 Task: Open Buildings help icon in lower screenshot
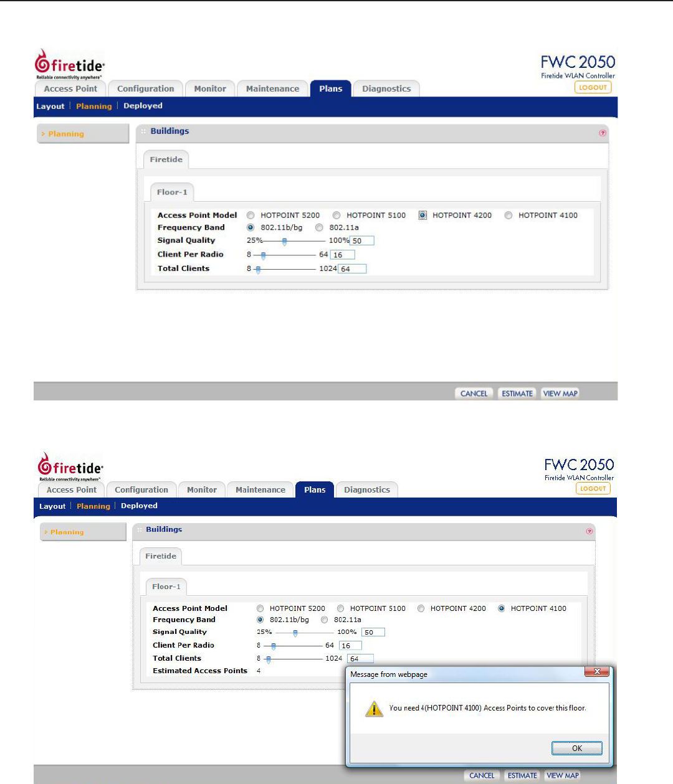coord(589,531)
